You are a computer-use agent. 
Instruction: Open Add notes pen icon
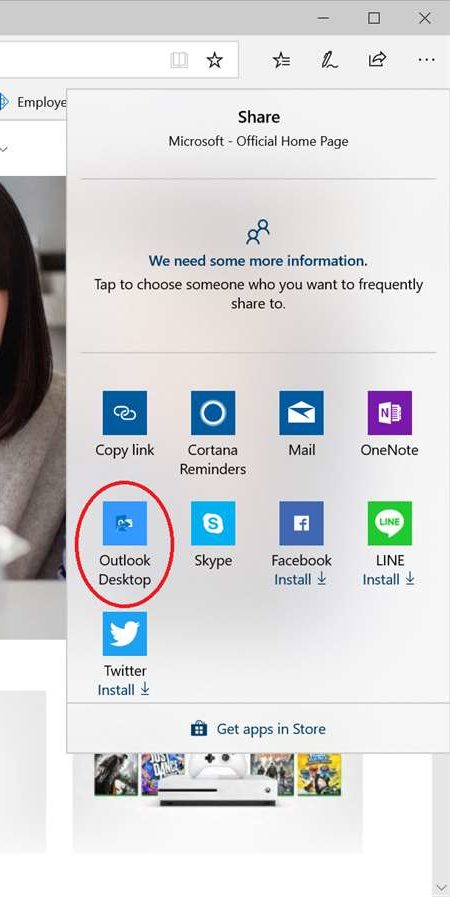[329, 60]
